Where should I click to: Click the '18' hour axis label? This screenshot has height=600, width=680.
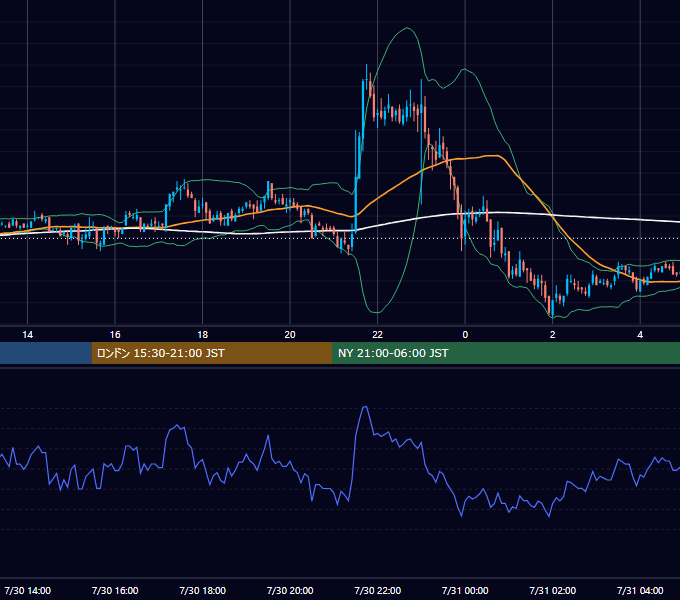(x=203, y=335)
